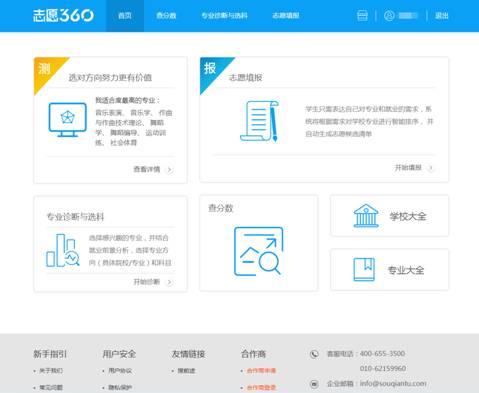Open the first link under 用户安全
479x393 pixels.
(120, 371)
